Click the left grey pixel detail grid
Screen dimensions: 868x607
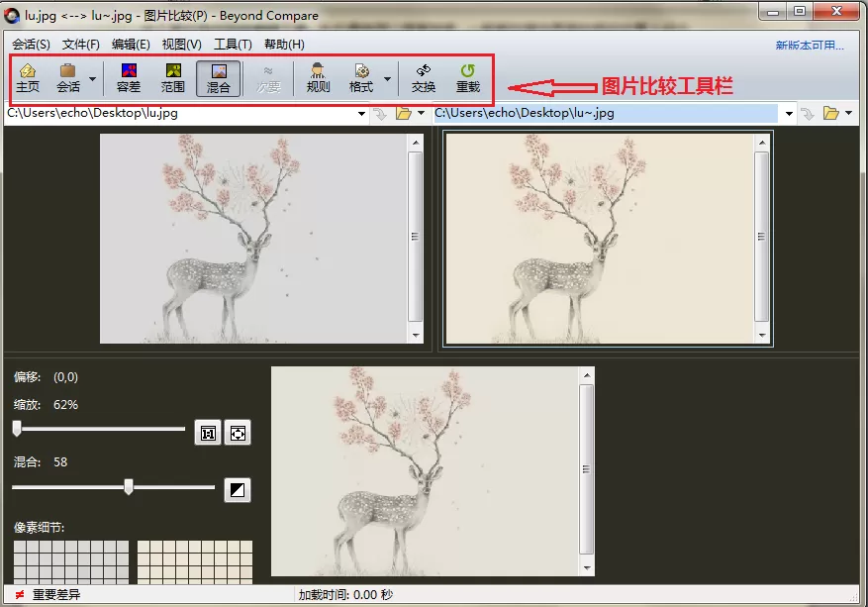click(71, 561)
